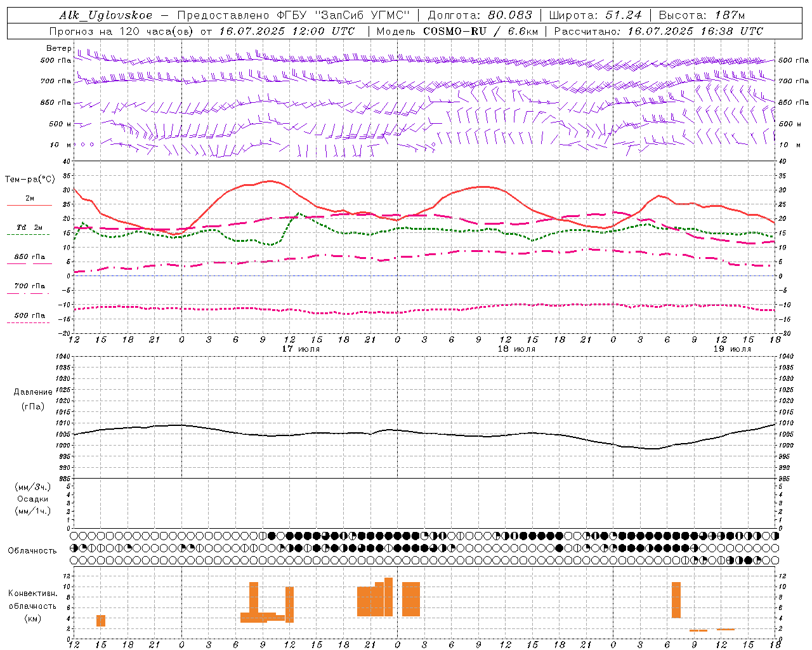Click the 850 гПа temperature legend entry
Viewport: 812px width, 650px height.
(30, 257)
